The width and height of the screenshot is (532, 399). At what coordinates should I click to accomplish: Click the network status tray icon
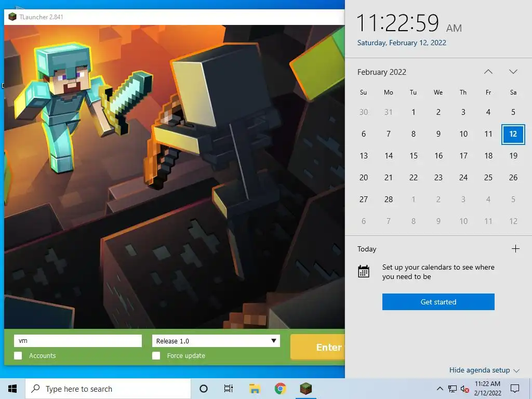click(453, 389)
